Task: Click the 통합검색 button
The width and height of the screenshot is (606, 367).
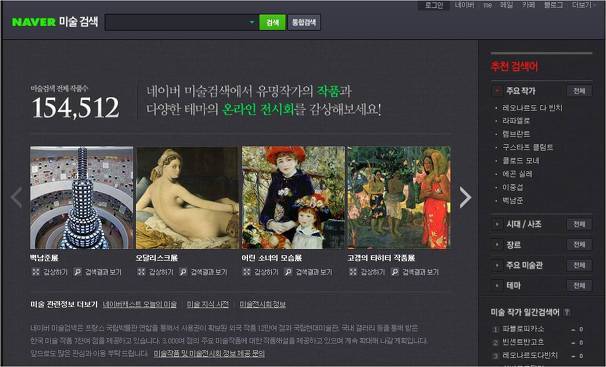Action: (304, 22)
